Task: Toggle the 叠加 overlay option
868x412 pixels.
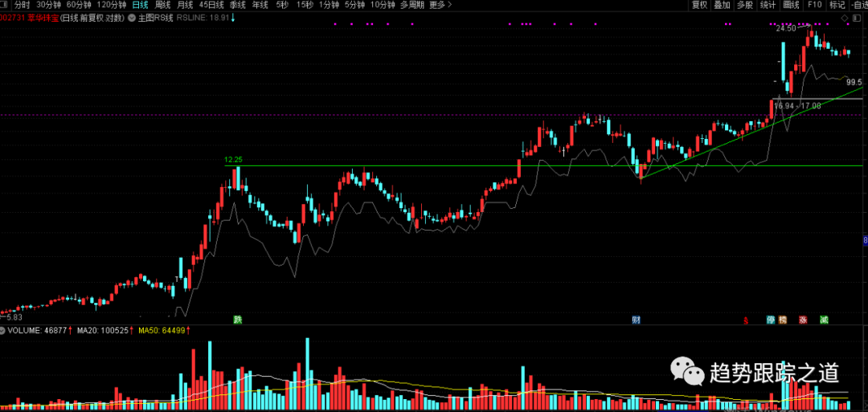Action: point(722,5)
